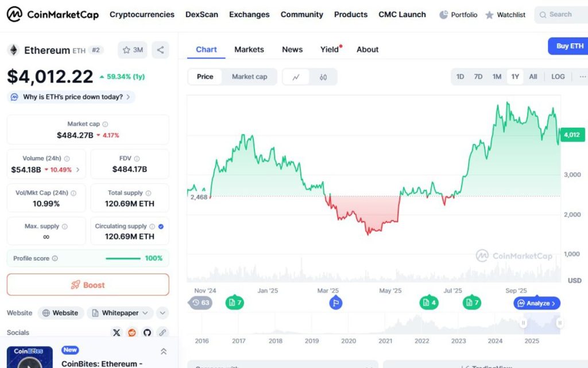Screen dimensions: 588x368
Task: Click the Profile score progress bar
Action: click(123, 258)
